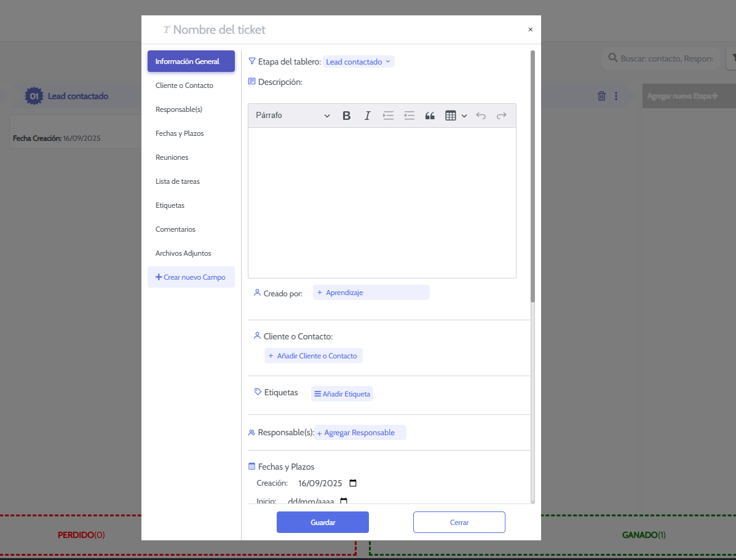This screenshot has height=560, width=736.
Task: Insert a table in description
Action: 451,116
